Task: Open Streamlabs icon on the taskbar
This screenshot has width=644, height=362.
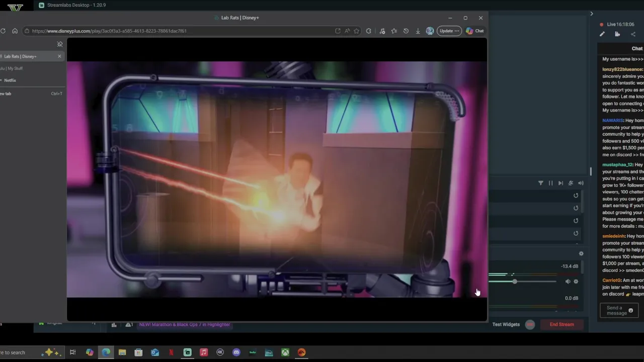Action: (187, 352)
